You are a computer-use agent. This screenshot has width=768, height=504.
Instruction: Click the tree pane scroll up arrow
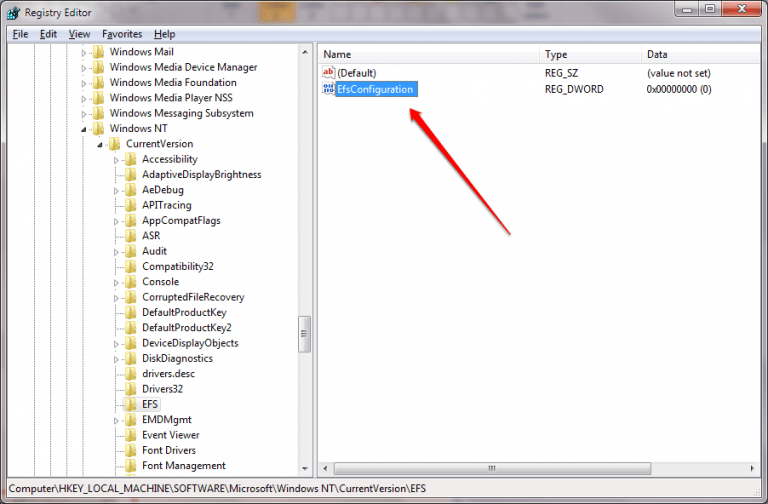coord(305,51)
